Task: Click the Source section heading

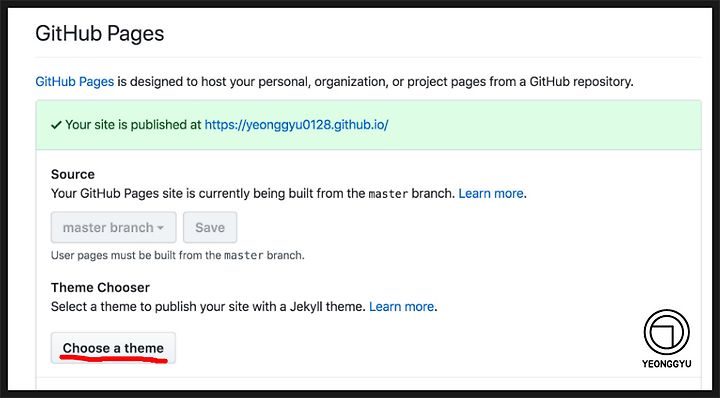Action: coord(73,174)
